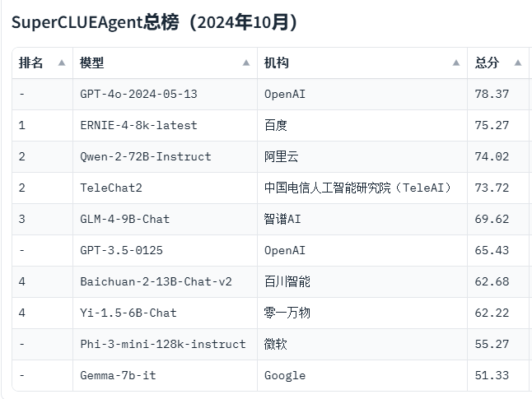Click the GPT-3.5-0125 model entry
Viewport: 532px width, 399px height.
point(121,250)
